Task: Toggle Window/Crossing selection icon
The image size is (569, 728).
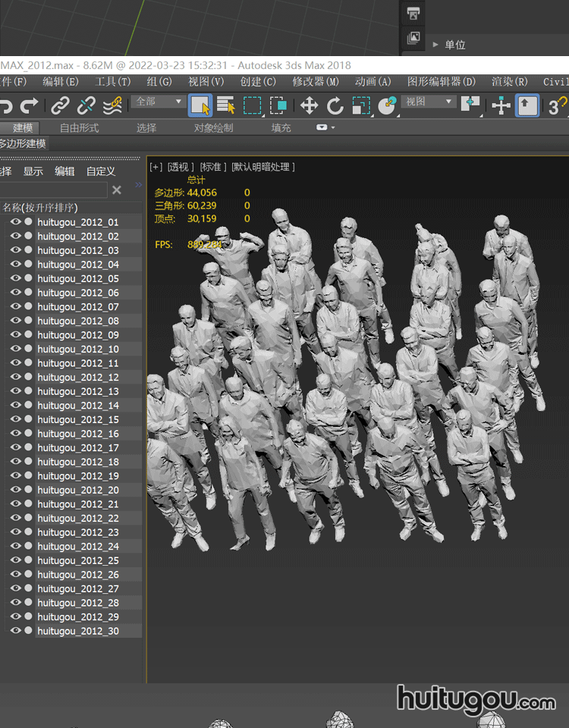Action: tap(278, 105)
